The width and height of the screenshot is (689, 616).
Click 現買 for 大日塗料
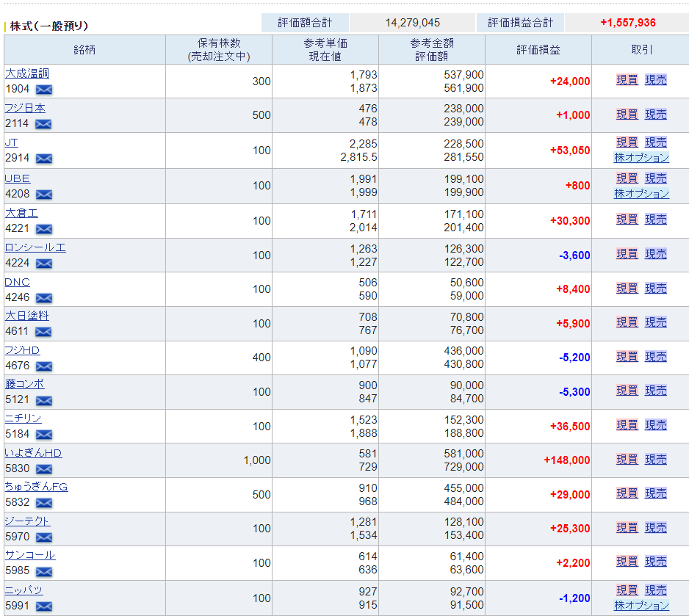pyautogui.click(x=627, y=322)
